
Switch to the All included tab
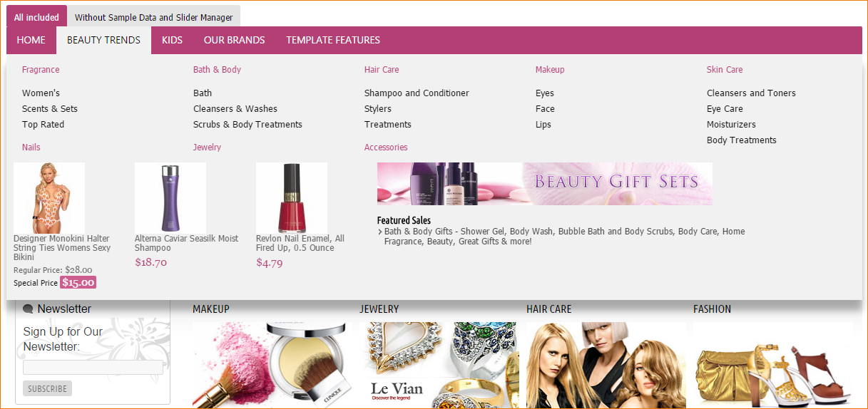pos(36,17)
